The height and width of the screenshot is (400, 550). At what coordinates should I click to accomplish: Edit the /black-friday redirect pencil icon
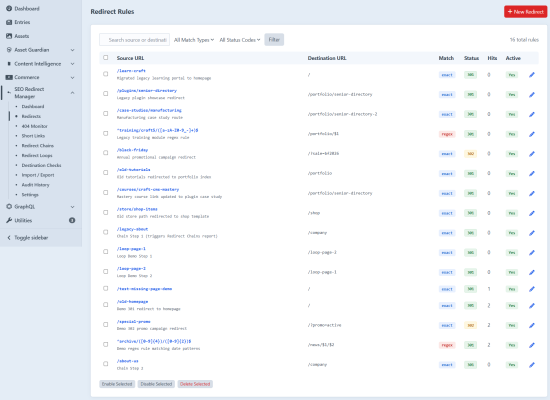[x=532, y=154]
